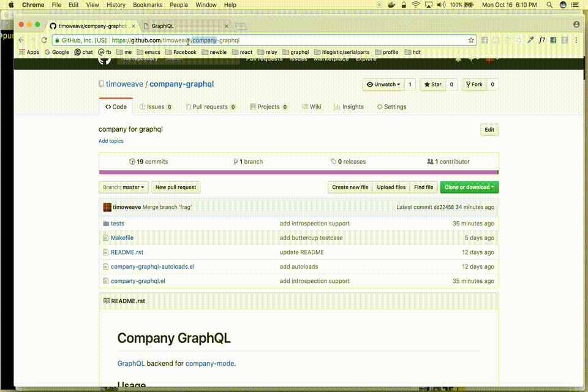The height and width of the screenshot is (392, 588).
Task: Close the GraphiQL tab
Action: tap(227, 26)
